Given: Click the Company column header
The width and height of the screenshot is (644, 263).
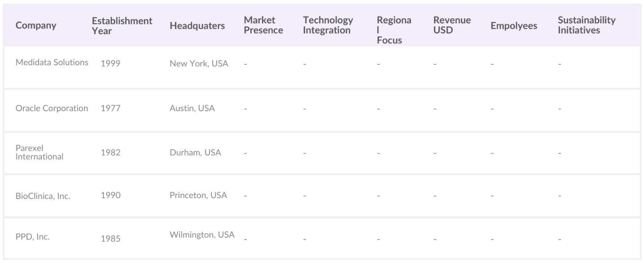Looking at the screenshot, I should [36, 26].
